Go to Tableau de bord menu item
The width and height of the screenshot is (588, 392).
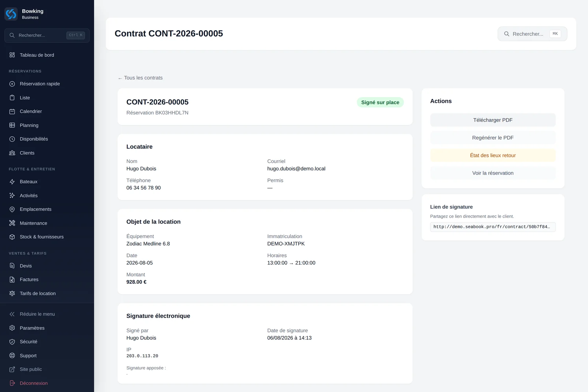coord(47,55)
